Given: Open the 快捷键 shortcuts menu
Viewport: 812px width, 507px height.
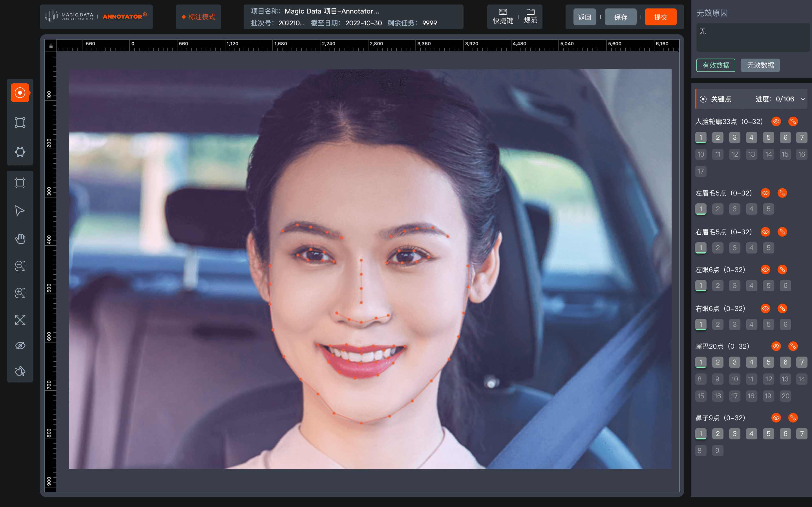Looking at the screenshot, I should tap(503, 16).
